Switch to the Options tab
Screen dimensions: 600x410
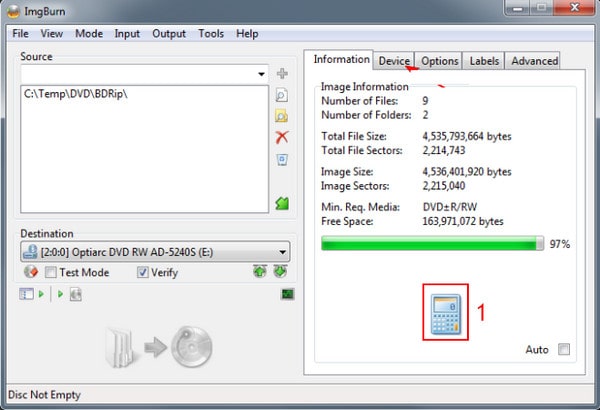coord(439,61)
